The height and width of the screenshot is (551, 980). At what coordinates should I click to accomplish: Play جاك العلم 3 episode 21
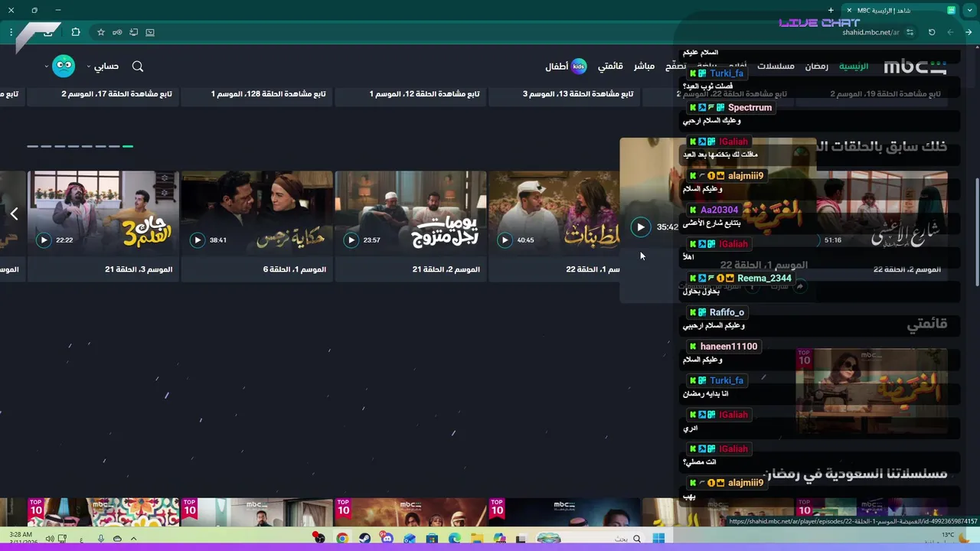(44, 240)
